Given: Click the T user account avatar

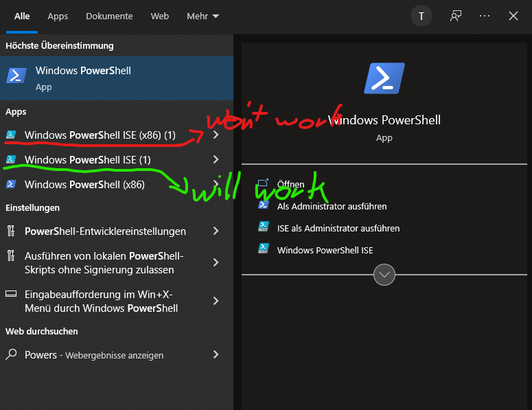Looking at the screenshot, I should 421,16.
